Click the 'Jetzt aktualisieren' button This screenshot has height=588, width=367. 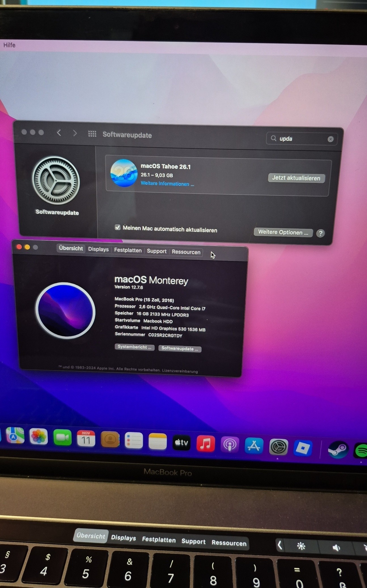[296, 178]
